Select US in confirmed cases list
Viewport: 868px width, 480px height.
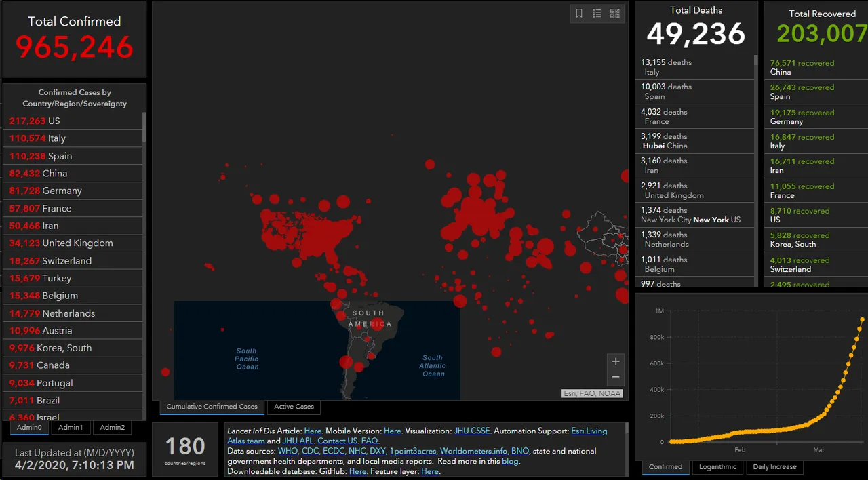point(73,121)
